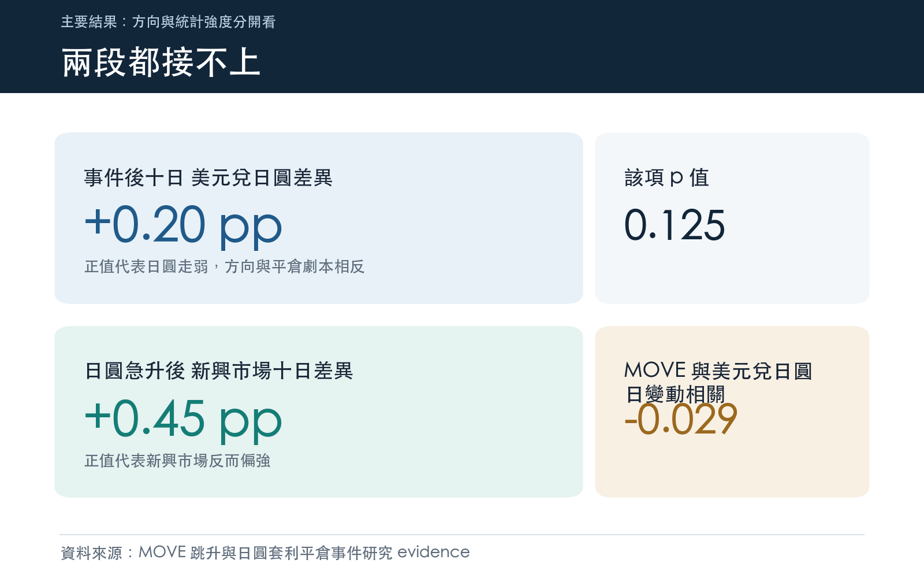Screen dimensions: 924x578
Task: Select the pale green emerging market card background
Action: click(318, 412)
